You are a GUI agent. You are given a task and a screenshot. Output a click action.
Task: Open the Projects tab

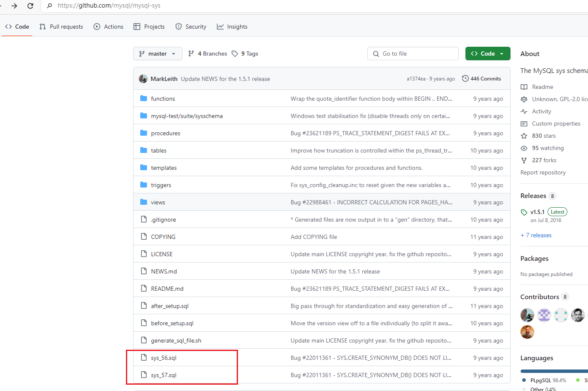(149, 27)
